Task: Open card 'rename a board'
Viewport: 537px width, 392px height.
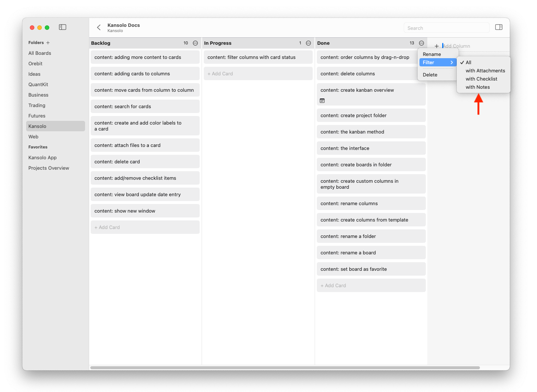Action: tap(371, 253)
